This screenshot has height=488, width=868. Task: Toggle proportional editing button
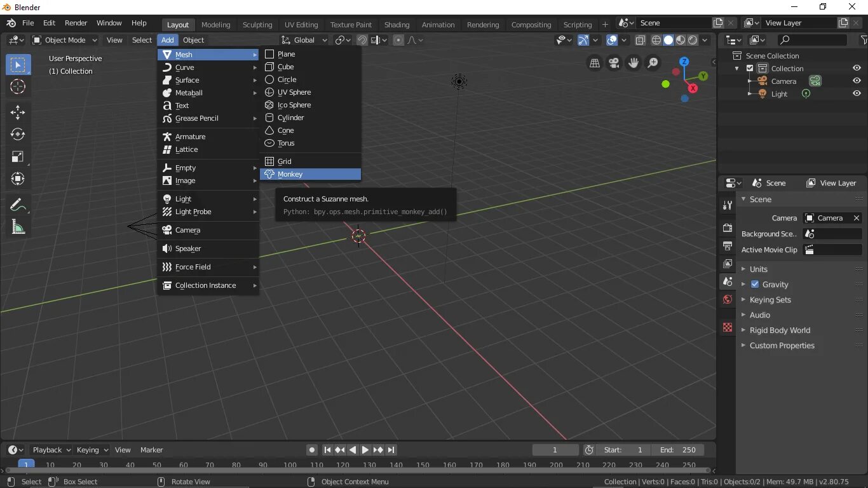(398, 40)
